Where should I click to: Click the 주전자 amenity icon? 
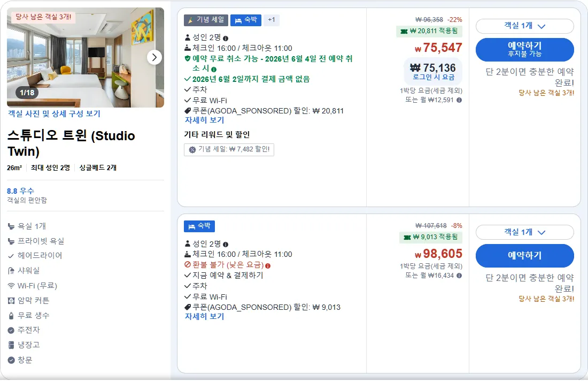11,330
